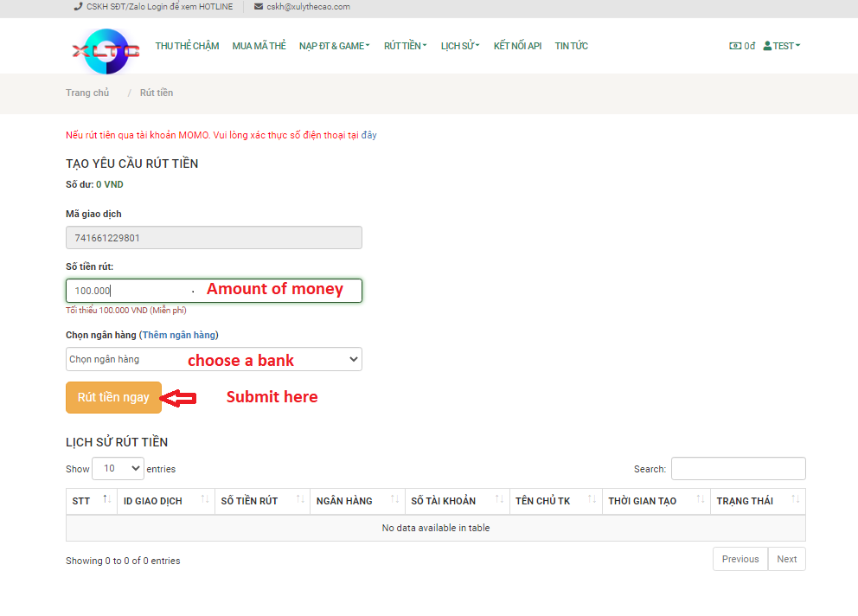Screen dimensions: 858x616
Task: Go to THU THẺ CHẬM page
Action: tap(187, 46)
